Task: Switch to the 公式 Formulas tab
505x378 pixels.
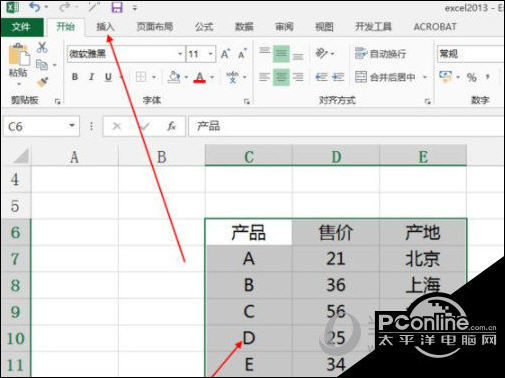Action: (x=204, y=26)
